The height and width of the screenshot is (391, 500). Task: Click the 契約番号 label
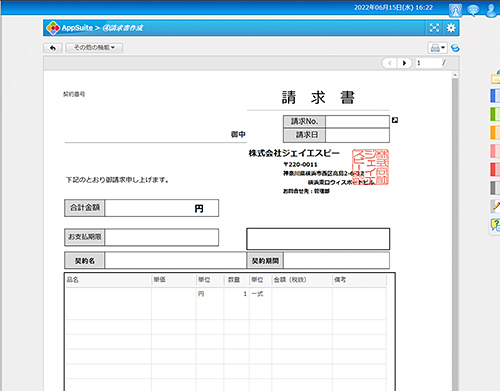point(74,94)
